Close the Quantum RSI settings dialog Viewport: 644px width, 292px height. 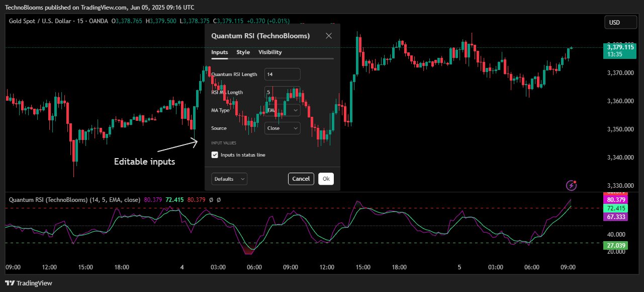(x=329, y=36)
